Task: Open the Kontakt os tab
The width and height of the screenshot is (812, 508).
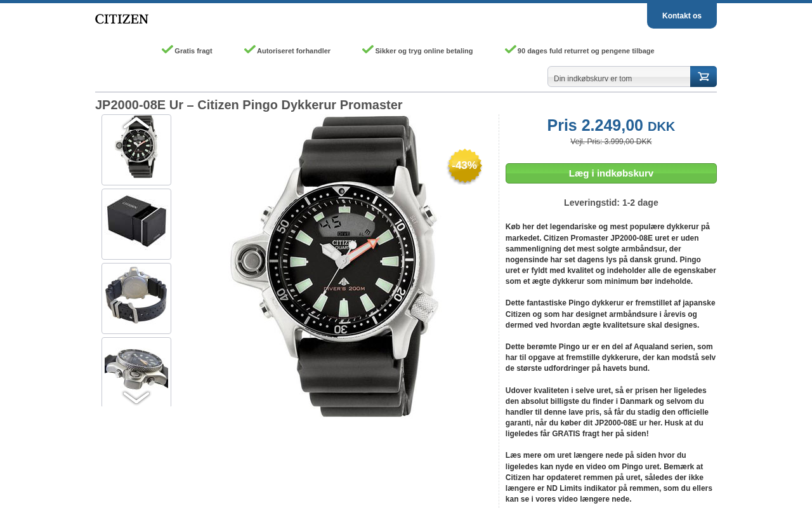Action: click(681, 16)
